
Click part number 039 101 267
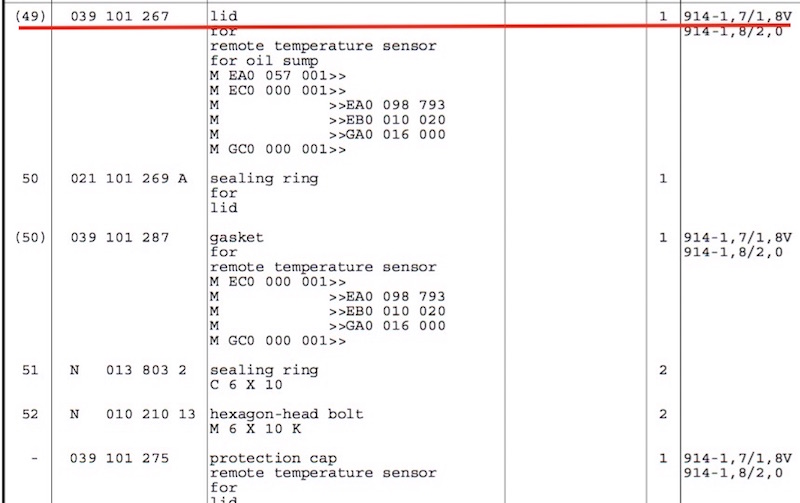click(x=119, y=17)
